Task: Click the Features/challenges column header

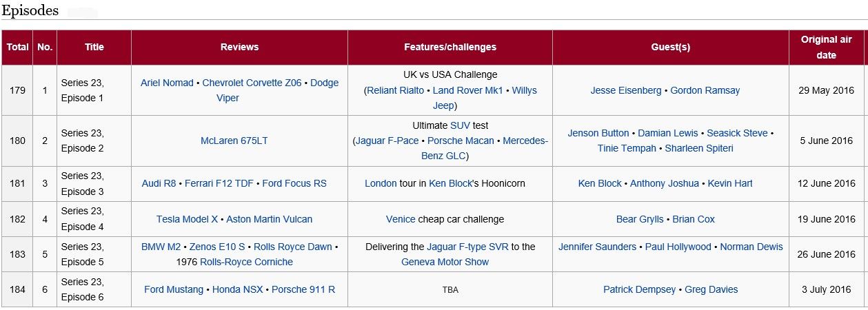Action: (450, 48)
